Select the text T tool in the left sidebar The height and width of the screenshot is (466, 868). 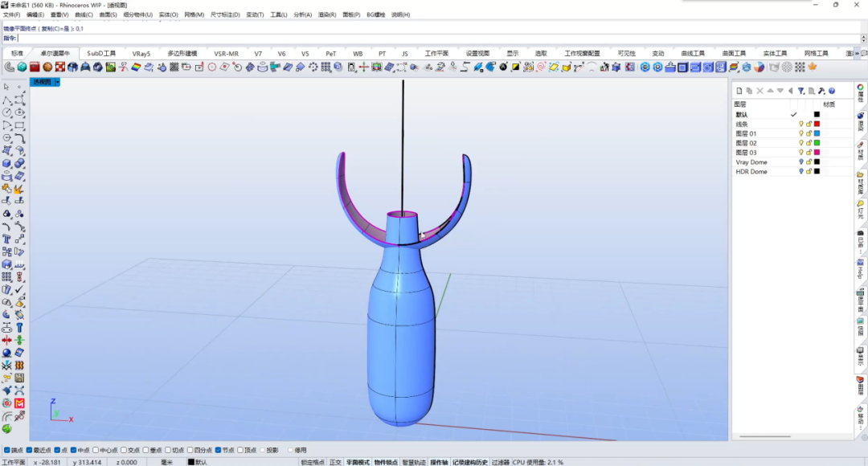(6, 239)
